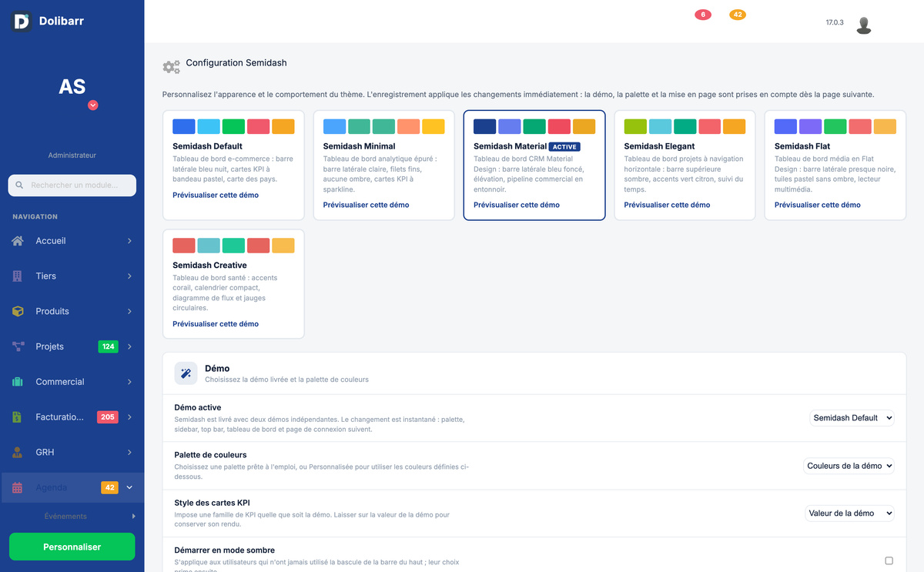This screenshot has width=924, height=572.
Task: Expand the Accueil menu chevron
Action: (129, 241)
